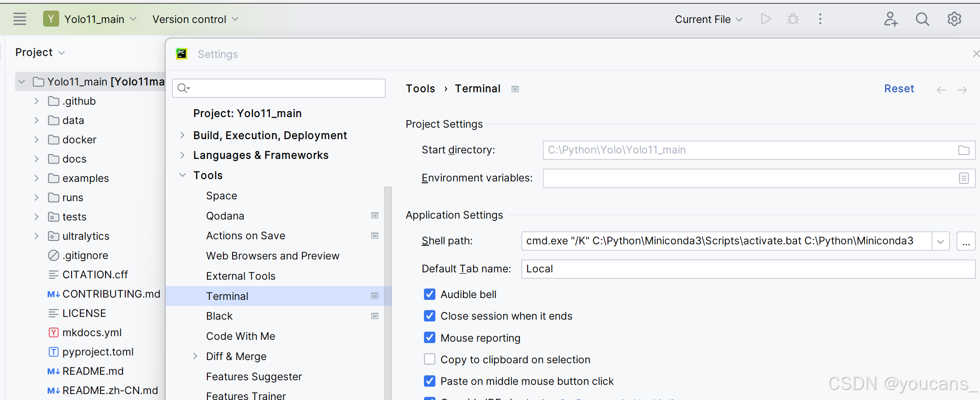Click the Run play icon
Image resolution: width=980 pixels, height=400 pixels.
765,19
